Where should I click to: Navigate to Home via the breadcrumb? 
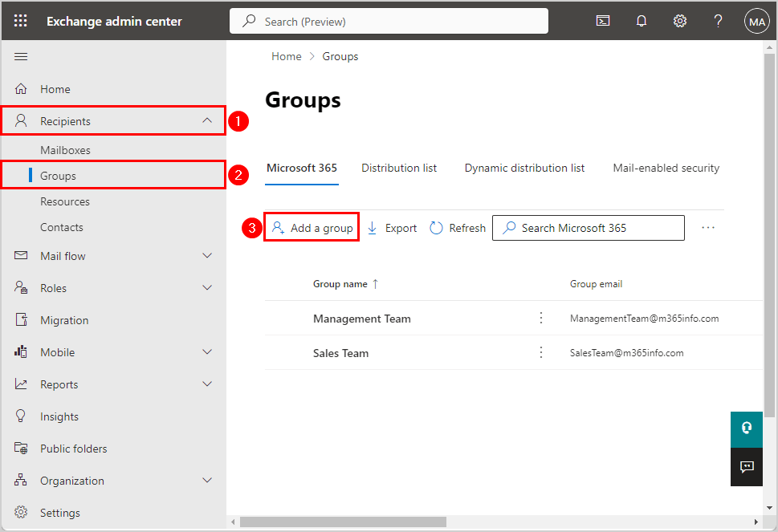287,56
